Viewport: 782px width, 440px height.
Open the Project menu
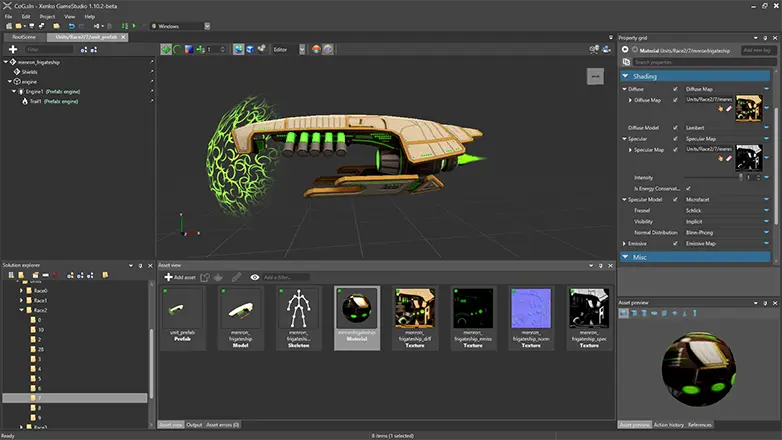47,16
